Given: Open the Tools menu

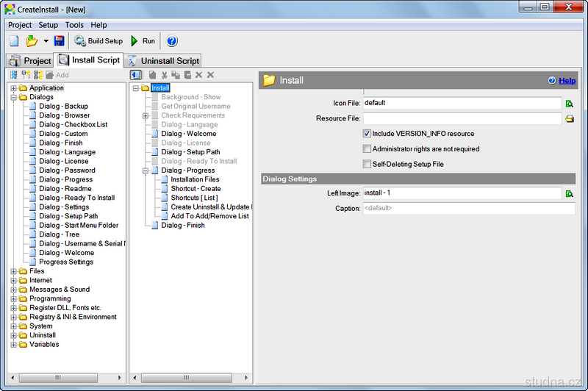Looking at the screenshot, I should [x=74, y=25].
